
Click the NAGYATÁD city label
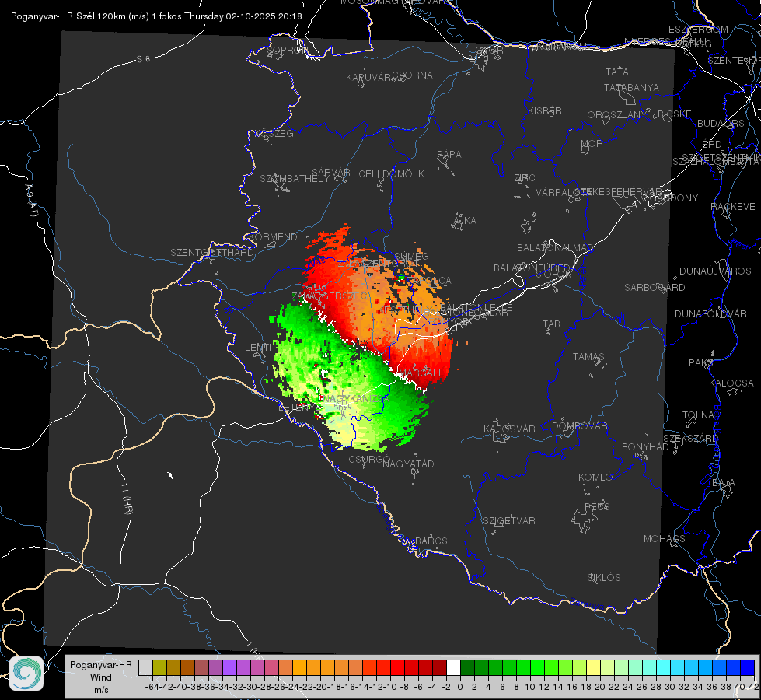click(x=408, y=464)
